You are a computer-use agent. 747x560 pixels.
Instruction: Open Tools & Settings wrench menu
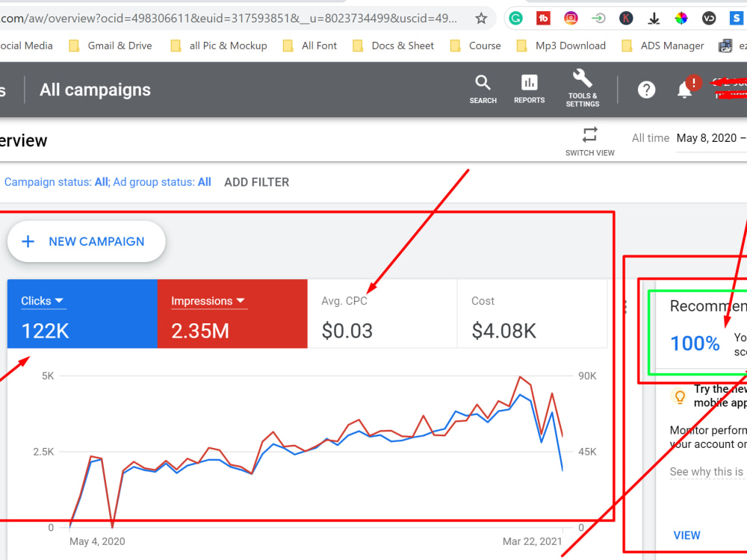point(583,89)
